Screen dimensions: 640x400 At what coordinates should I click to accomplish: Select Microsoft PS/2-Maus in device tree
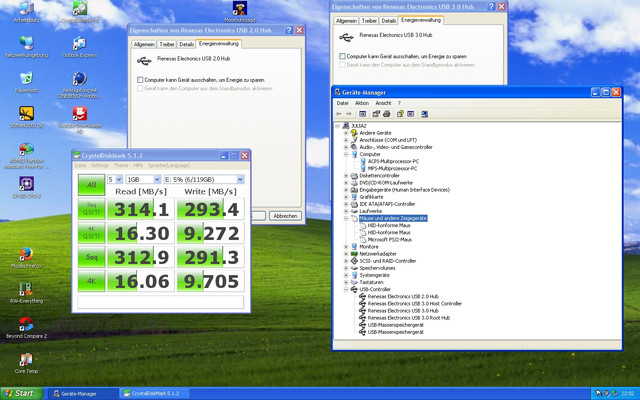(389, 240)
